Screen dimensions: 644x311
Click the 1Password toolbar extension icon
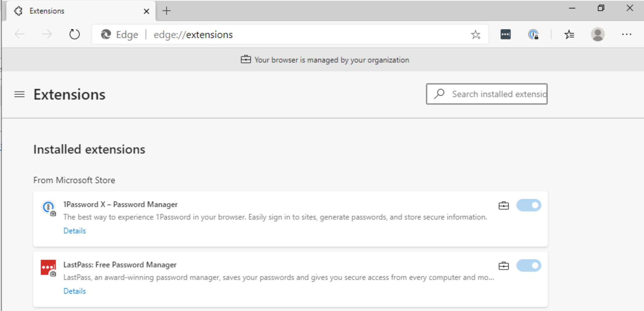pyautogui.click(x=533, y=34)
